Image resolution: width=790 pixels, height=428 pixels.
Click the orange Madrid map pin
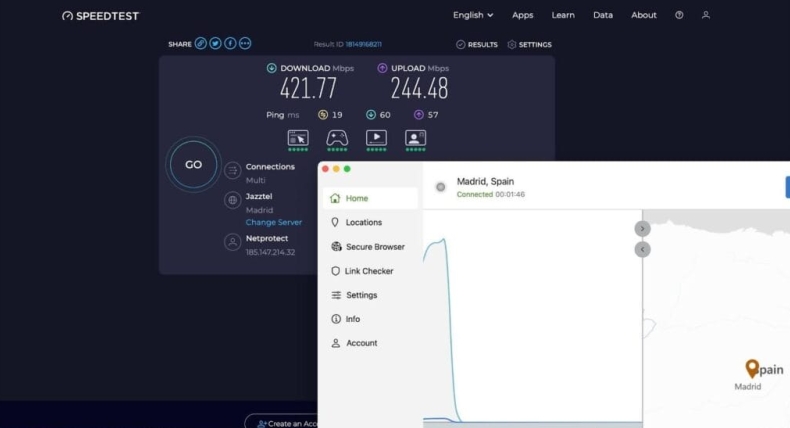tap(752, 369)
